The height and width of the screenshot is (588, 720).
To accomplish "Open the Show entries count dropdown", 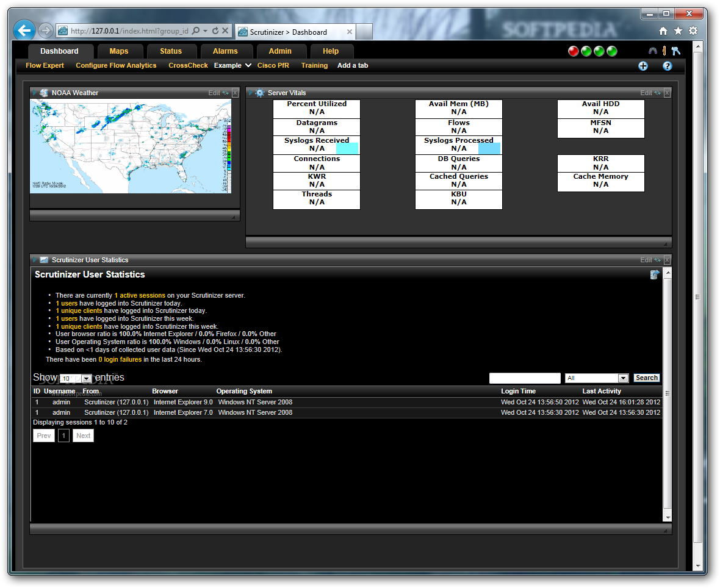I will coord(86,379).
